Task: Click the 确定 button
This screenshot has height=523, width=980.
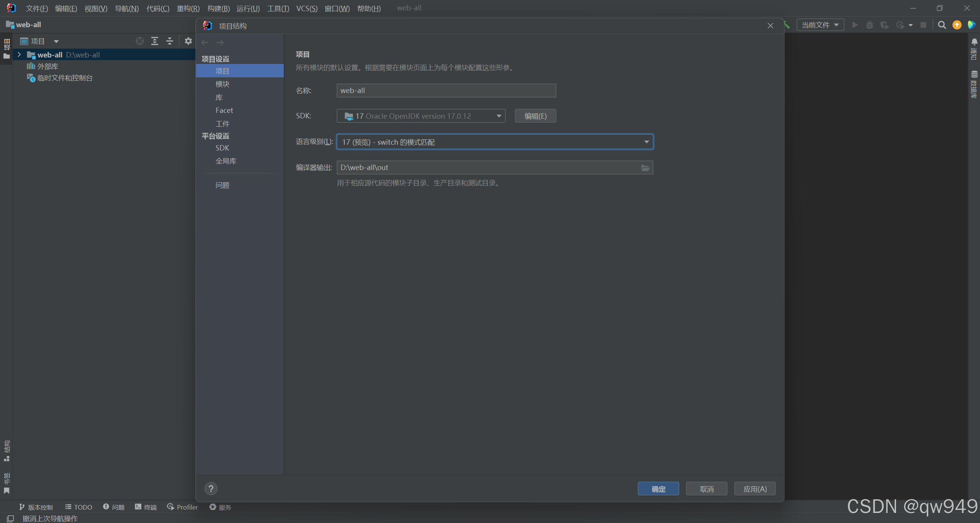Action: tap(658, 489)
